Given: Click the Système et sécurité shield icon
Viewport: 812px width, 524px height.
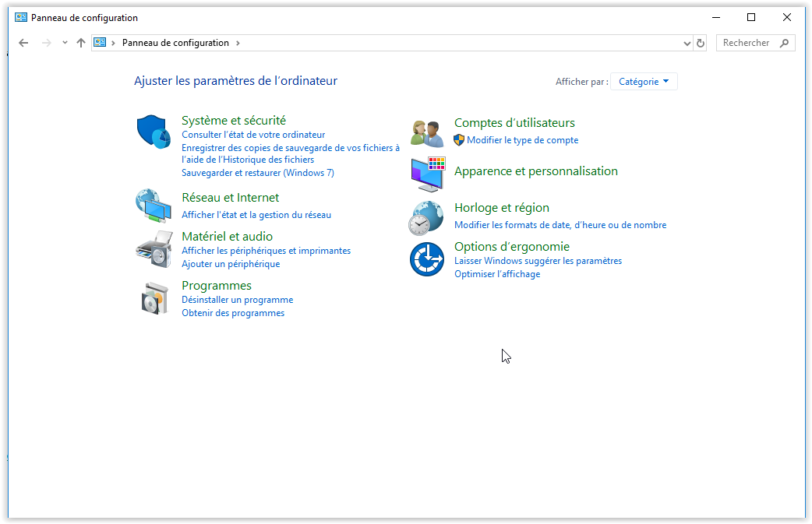Looking at the screenshot, I should pyautogui.click(x=154, y=132).
